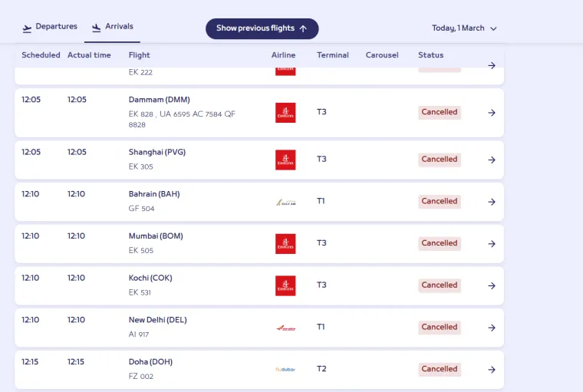Open arrow for Bahrain GF 504 flight
The height and width of the screenshot is (392, 583).
[492, 202]
